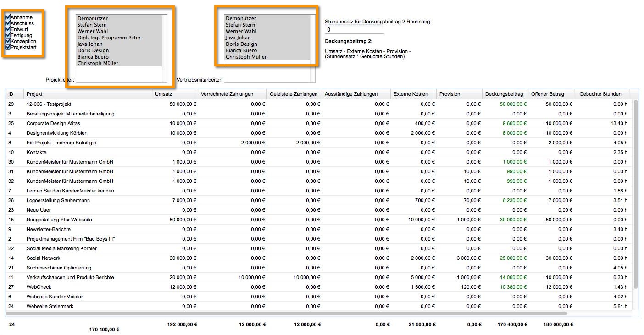Sort by Deckungsbeitrag column header
The image size is (644, 335).
pos(505,94)
